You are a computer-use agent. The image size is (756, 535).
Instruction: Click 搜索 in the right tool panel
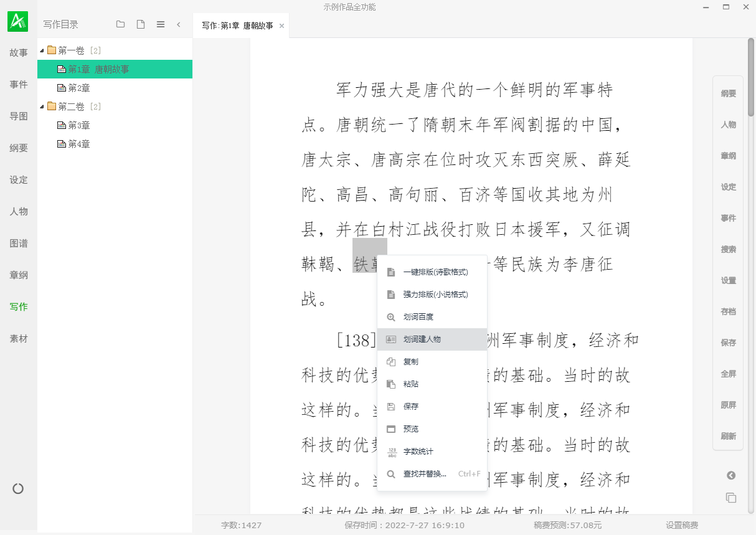(x=729, y=249)
